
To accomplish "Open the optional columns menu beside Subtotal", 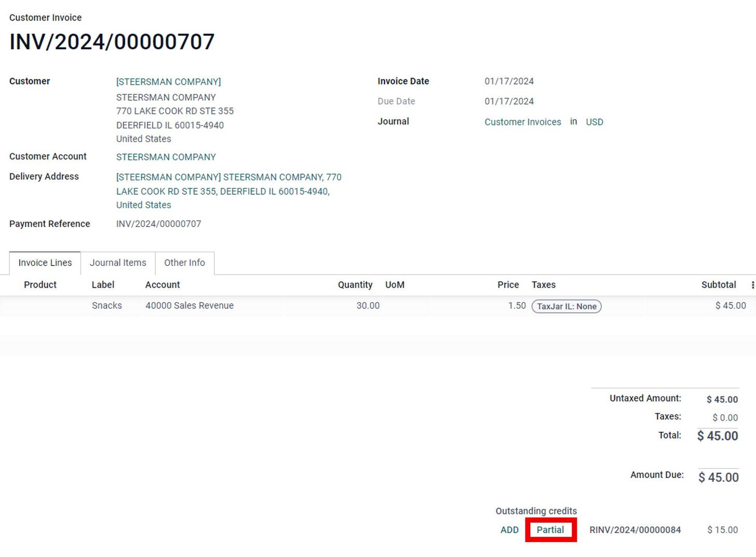I will pyautogui.click(x=752, y=285).
